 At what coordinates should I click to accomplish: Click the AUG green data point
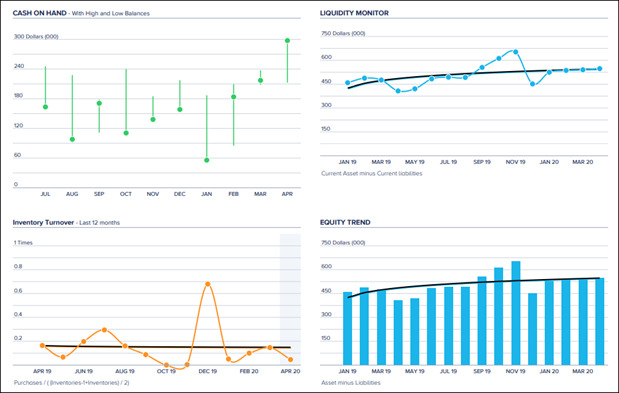click(x=72, y=139)
